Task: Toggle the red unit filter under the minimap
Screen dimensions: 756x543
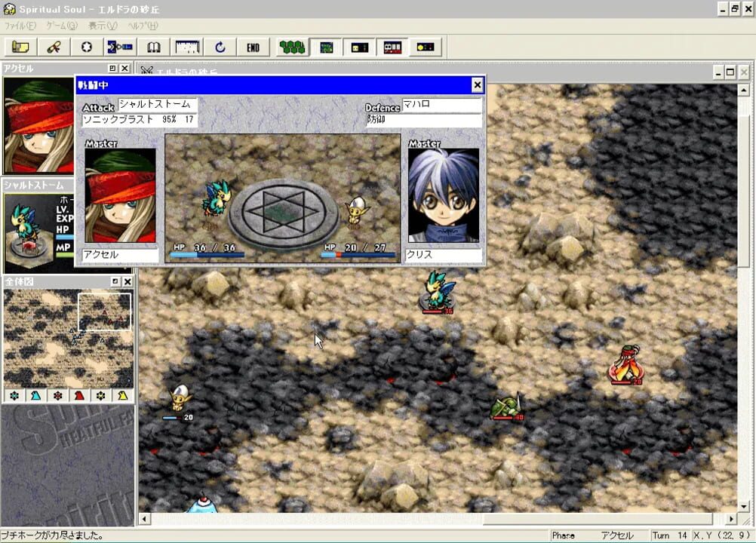Action: (x=60, y=395)
